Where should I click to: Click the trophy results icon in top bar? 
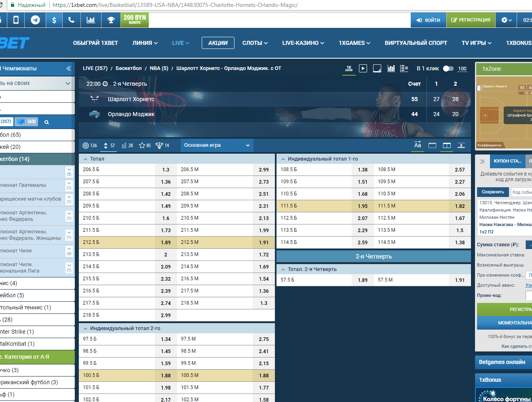pyautogui.click(x=111, y=20)
